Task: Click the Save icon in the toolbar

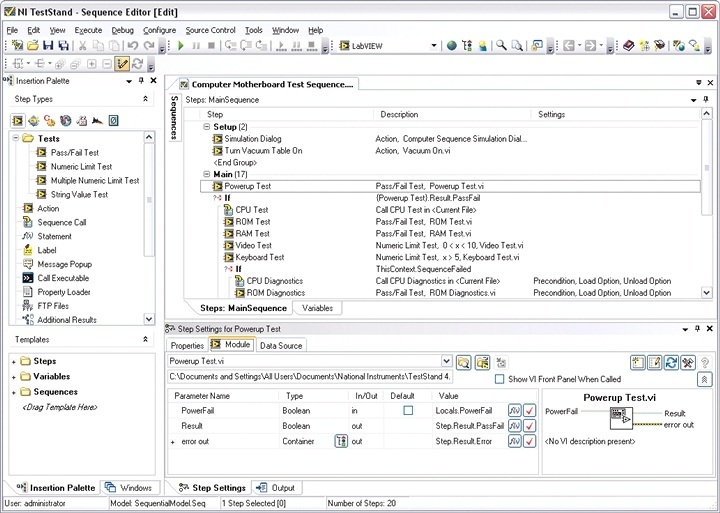Action: (x=46, y=46)
